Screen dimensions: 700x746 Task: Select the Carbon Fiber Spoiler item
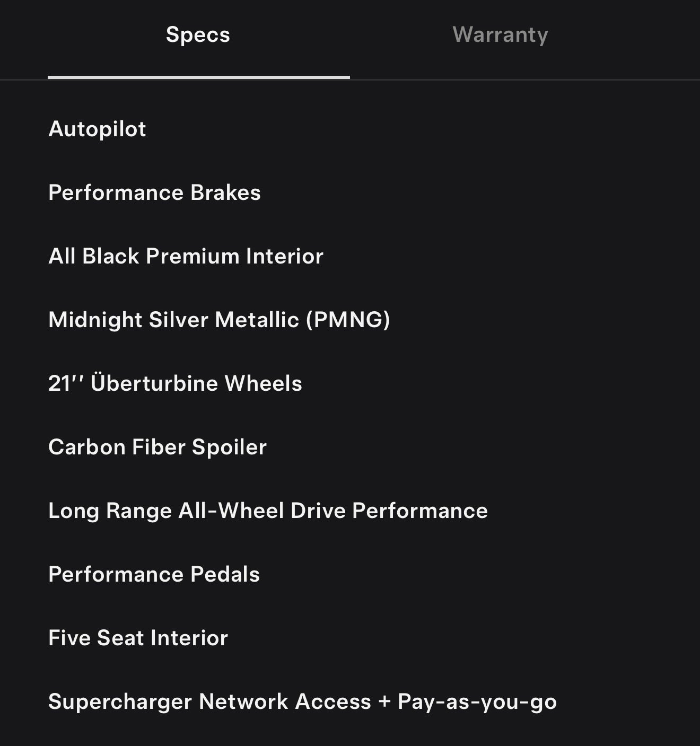tap(157, 447)
